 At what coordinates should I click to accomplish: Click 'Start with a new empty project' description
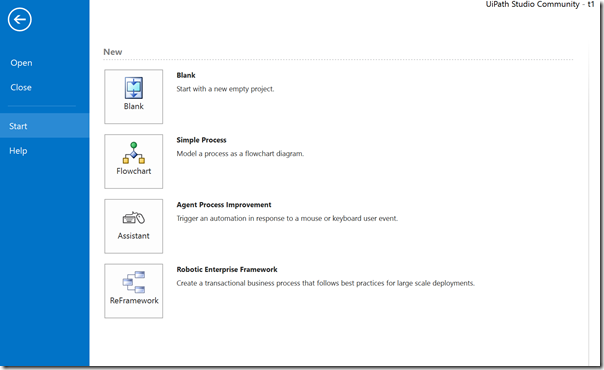click(x=225, y=89)
